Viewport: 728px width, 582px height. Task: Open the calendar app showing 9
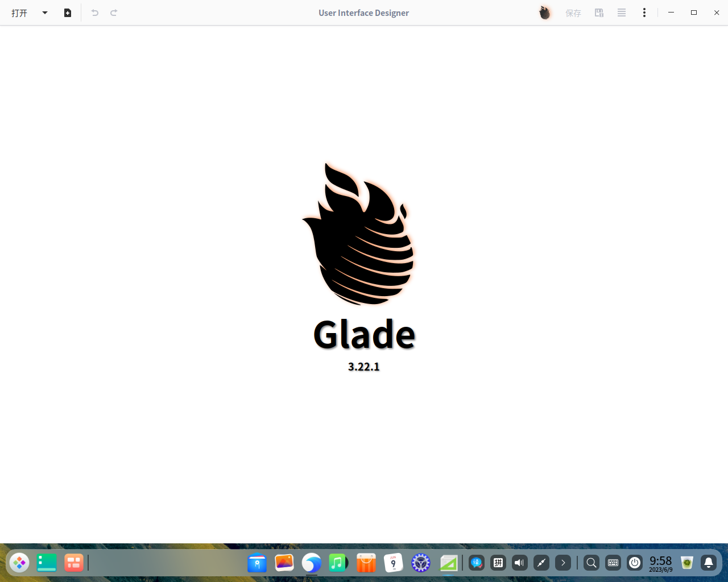coord(394,563)
